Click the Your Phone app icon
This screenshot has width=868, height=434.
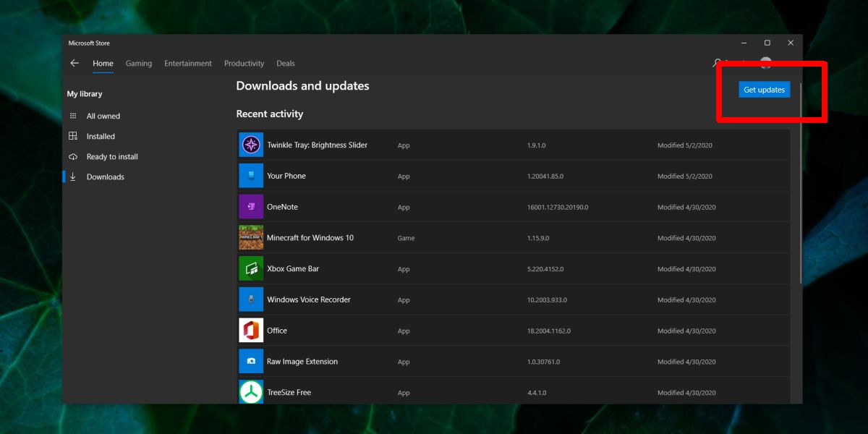tap(250, 175)
